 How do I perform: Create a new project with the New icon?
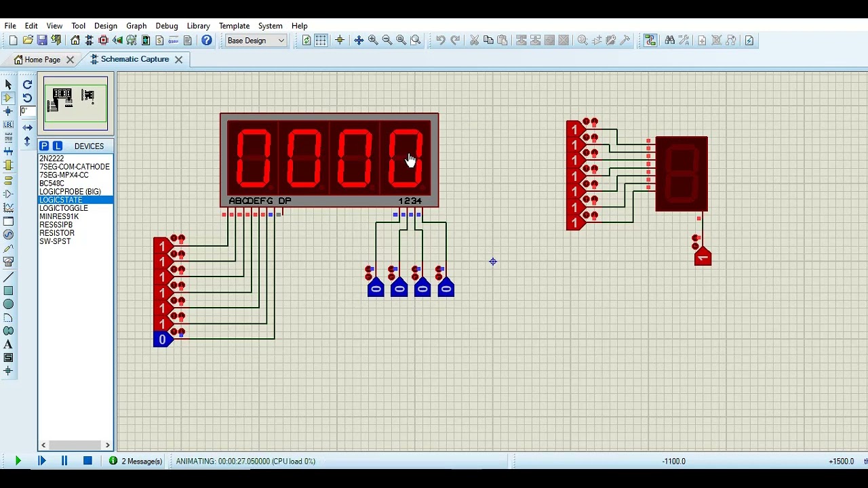point(13,41)
